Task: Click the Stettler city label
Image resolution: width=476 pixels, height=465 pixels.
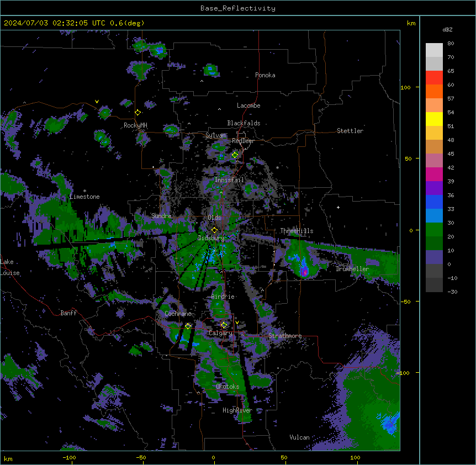Action: tap(350, 131)
